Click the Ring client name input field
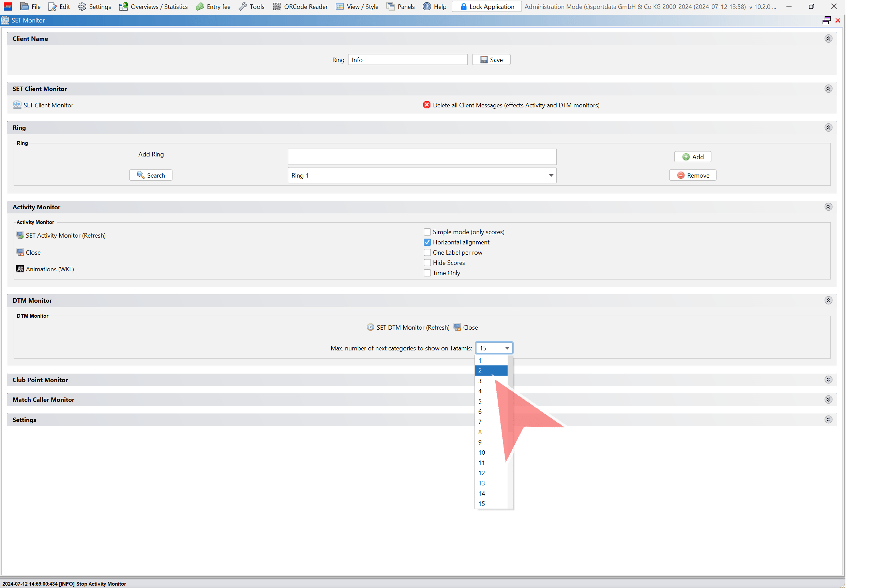 coord(407,60)
